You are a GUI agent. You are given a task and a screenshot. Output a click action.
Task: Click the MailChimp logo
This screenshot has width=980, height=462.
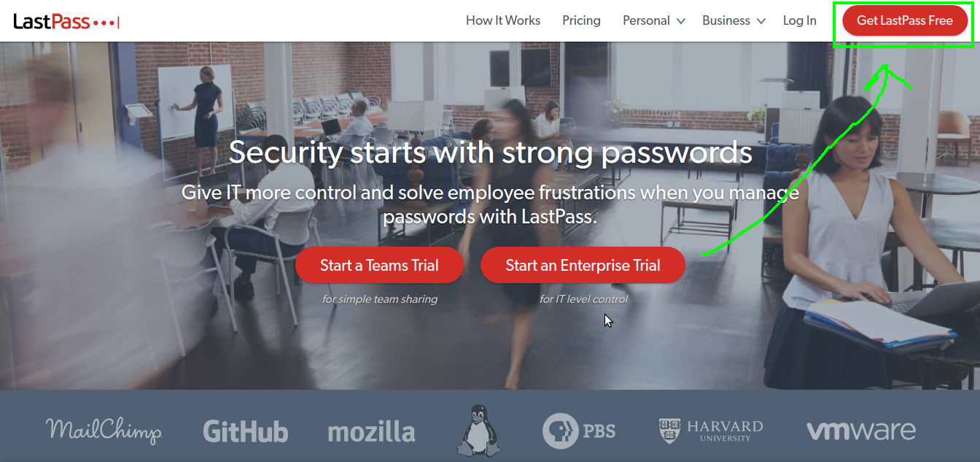(x=104, y=430)
